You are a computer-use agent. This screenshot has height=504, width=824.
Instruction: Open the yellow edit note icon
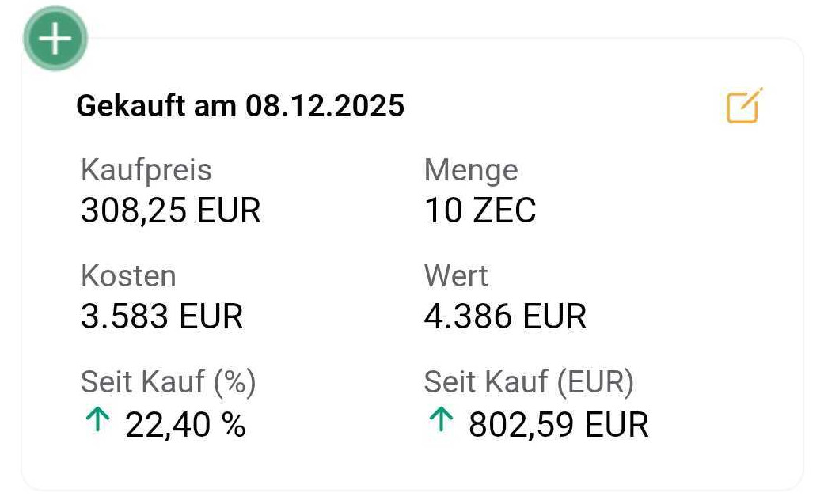(744, 106)
